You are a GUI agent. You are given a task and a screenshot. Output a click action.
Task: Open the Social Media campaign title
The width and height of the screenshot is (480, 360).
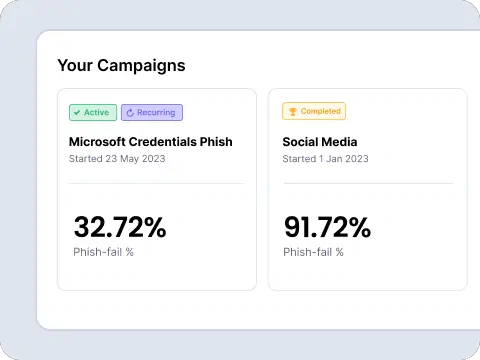point(320,142)
